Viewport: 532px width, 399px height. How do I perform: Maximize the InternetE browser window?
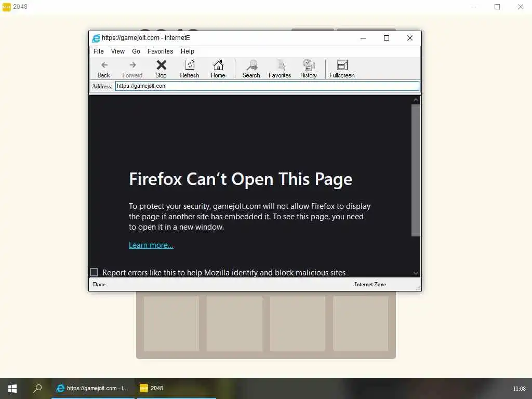point(386,38)
